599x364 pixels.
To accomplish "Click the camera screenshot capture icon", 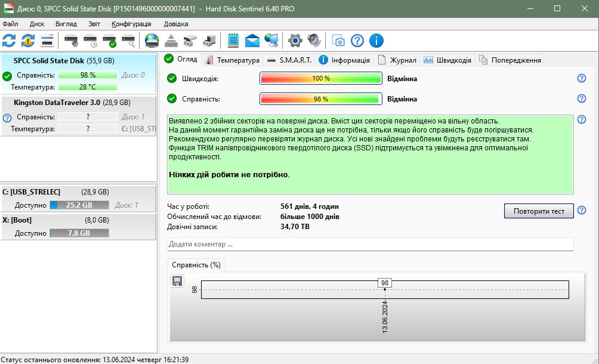I will (x=338, y=41).
